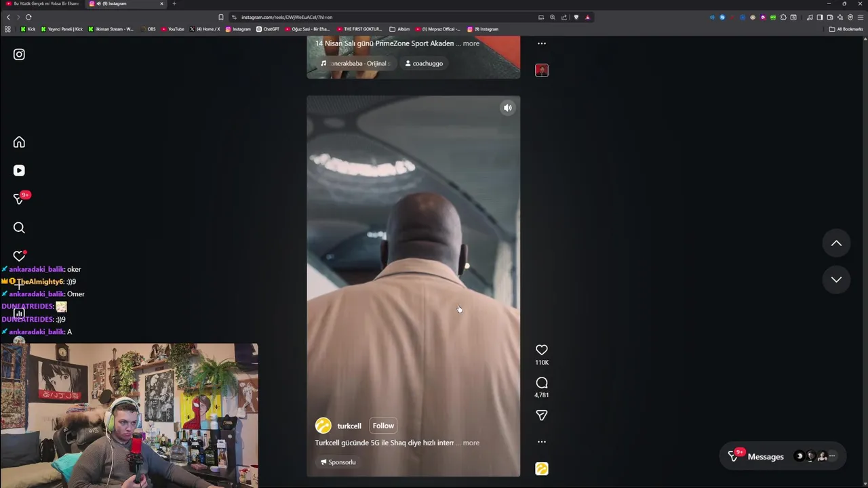Open more options for Turkcell reel
This screenshot has width=868, height=488.
tap(541, 442)
